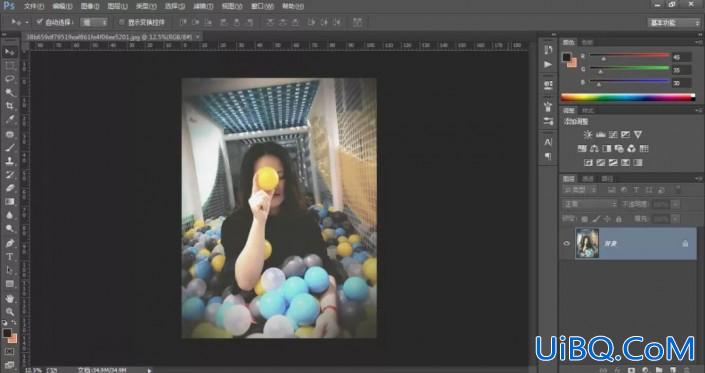
Task: Switch to the Channels tab
Action: (x=588, y=178)
